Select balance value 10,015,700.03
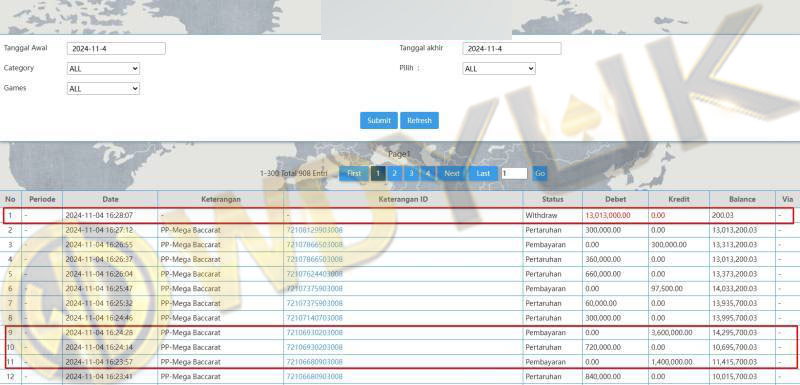The width and height of the screenshot is (800, 385). pos(735,377)
